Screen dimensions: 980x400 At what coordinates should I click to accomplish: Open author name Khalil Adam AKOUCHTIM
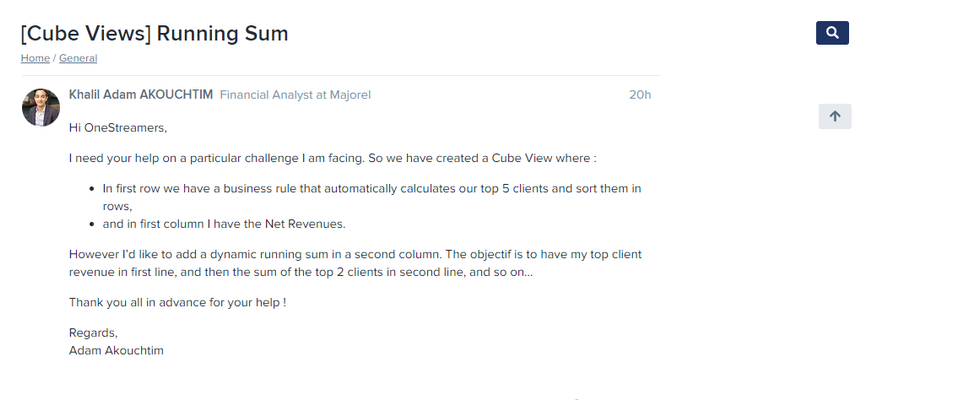tap(141, 95)
